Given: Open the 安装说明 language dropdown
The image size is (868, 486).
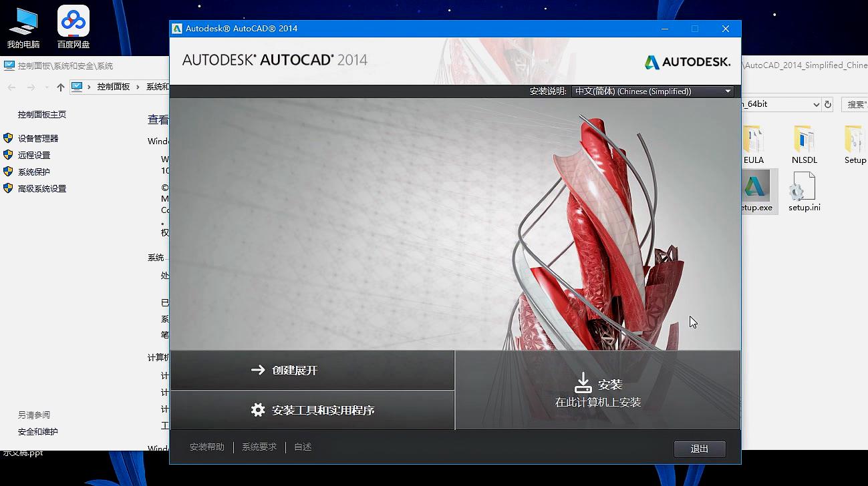Looking at the screenshot, I should [653, 91].
